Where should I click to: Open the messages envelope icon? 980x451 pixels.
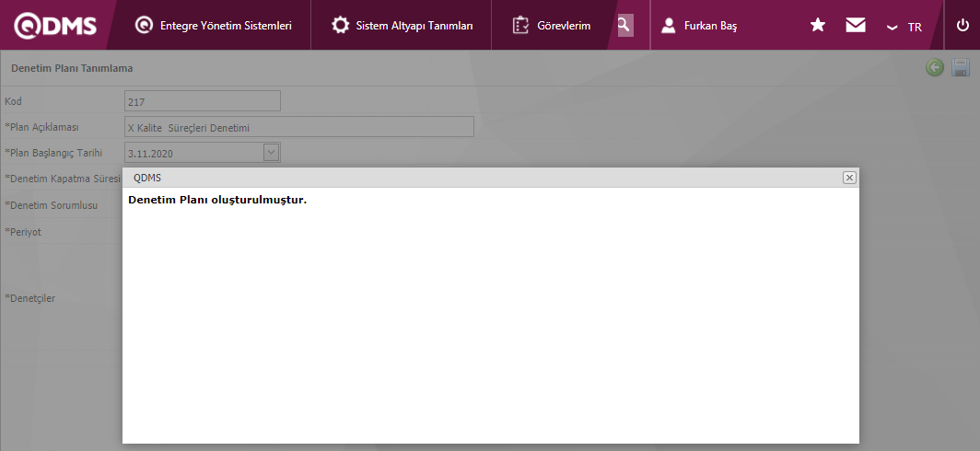pos(856,25)
